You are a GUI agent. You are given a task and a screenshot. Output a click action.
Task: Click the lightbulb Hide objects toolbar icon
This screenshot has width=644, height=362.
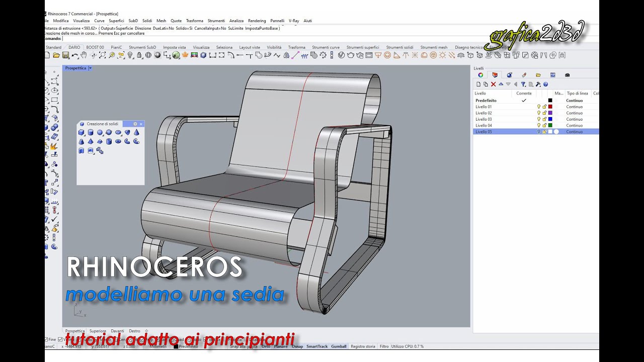pyautogui.click(x=130, y=55)
